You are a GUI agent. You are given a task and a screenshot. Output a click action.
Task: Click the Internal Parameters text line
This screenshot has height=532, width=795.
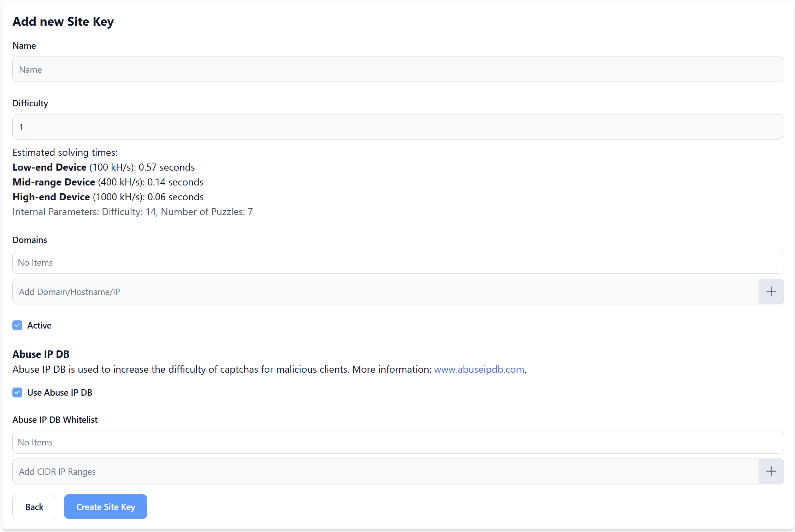pos(132,212)
